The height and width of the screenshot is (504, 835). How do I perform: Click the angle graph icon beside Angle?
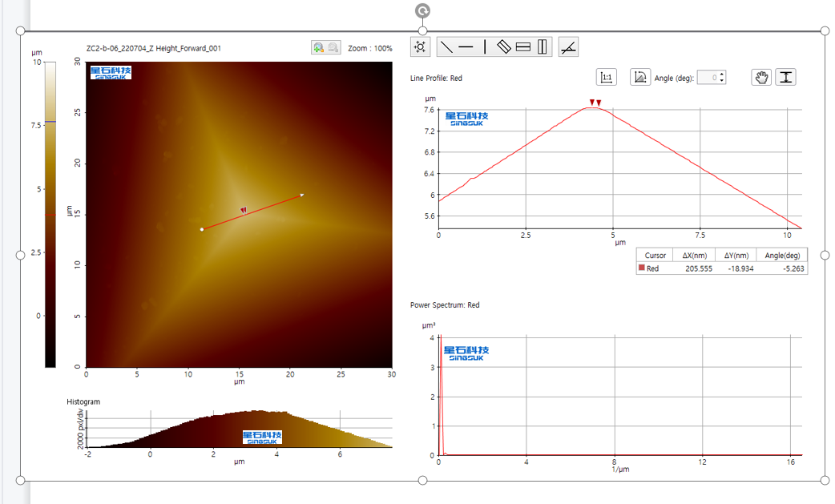[x=639, y=78]
